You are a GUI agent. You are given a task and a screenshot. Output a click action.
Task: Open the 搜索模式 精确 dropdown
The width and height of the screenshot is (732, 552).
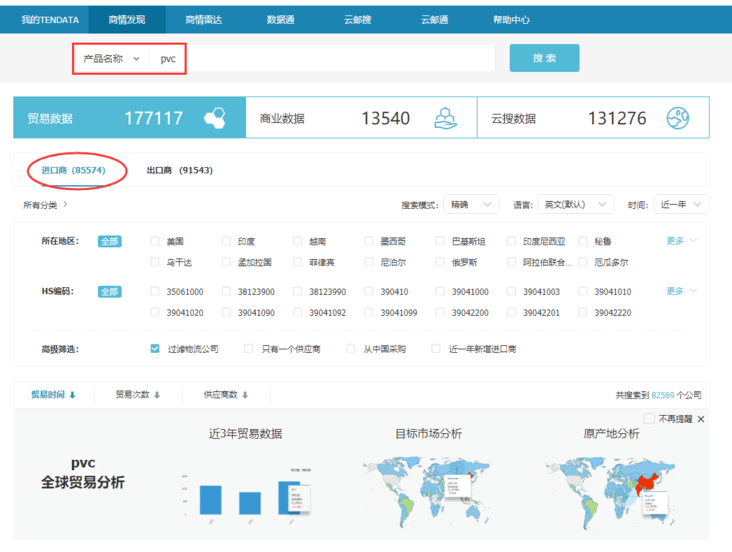[470, 205]
